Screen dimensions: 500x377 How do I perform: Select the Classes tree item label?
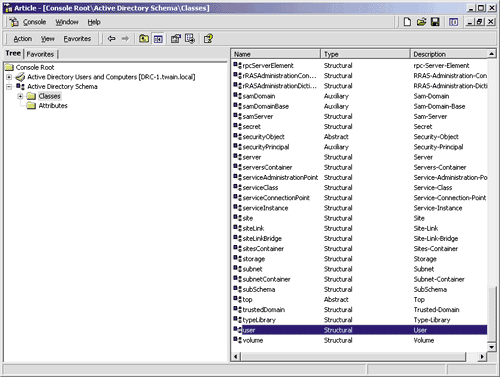49,96
